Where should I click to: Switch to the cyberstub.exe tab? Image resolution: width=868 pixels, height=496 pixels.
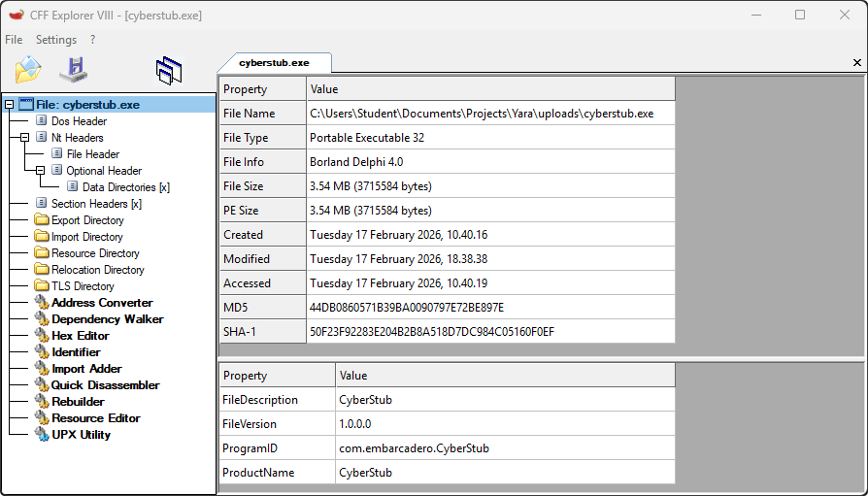coord(274,62)
